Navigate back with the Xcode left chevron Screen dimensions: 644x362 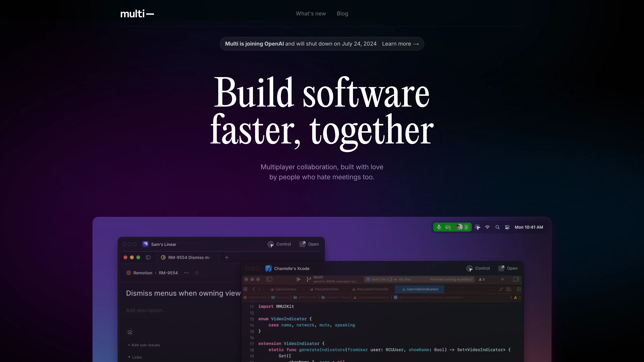(254, 289)
